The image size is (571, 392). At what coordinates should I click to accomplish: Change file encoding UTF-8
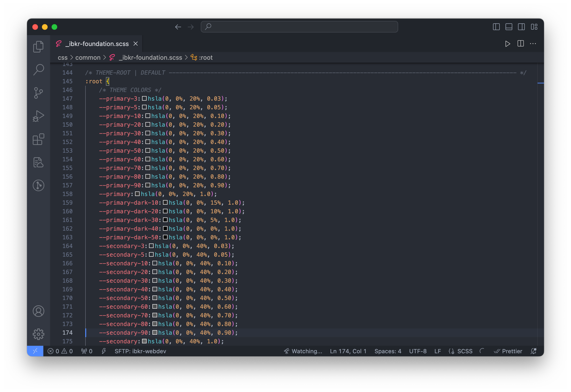(x=418, y=351)
